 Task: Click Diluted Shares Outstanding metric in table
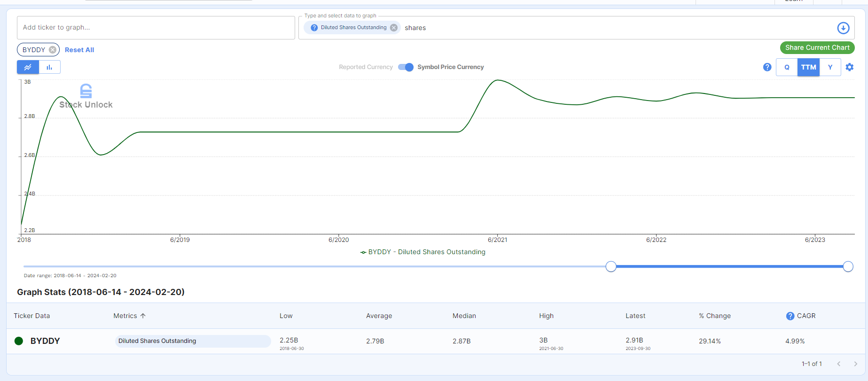tap(193, 341)
